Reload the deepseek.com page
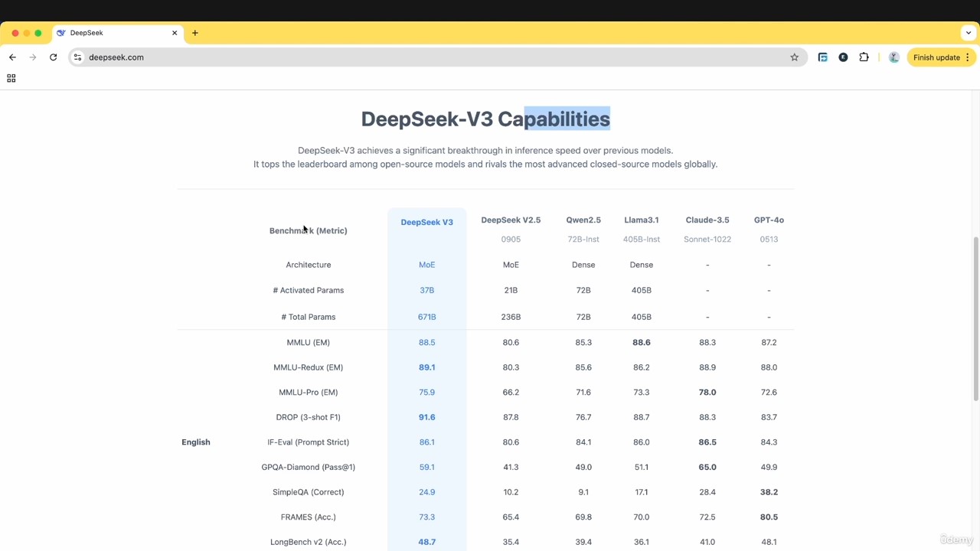The width and height of the screenshot is (980, 551). click(53, 57)
